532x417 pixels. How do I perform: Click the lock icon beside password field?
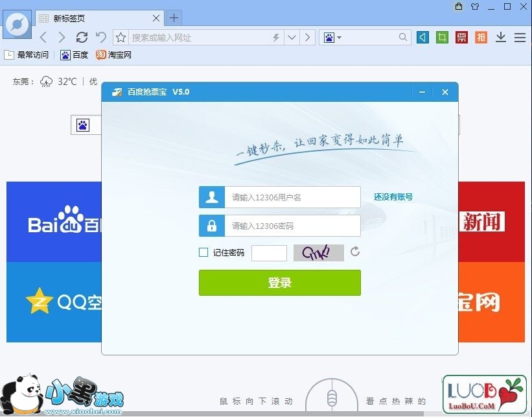coord(212,226)
